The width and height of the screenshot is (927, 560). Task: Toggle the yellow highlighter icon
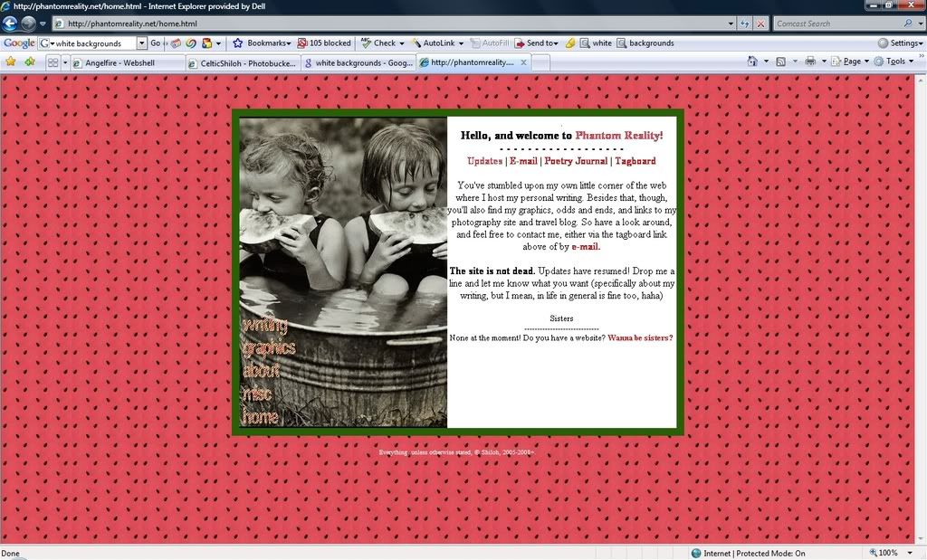pyautogui.click(x=570, y=43)
